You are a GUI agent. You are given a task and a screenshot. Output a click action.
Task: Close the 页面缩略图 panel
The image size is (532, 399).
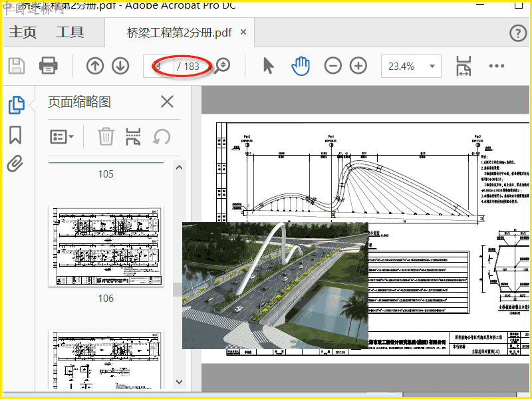167,102
